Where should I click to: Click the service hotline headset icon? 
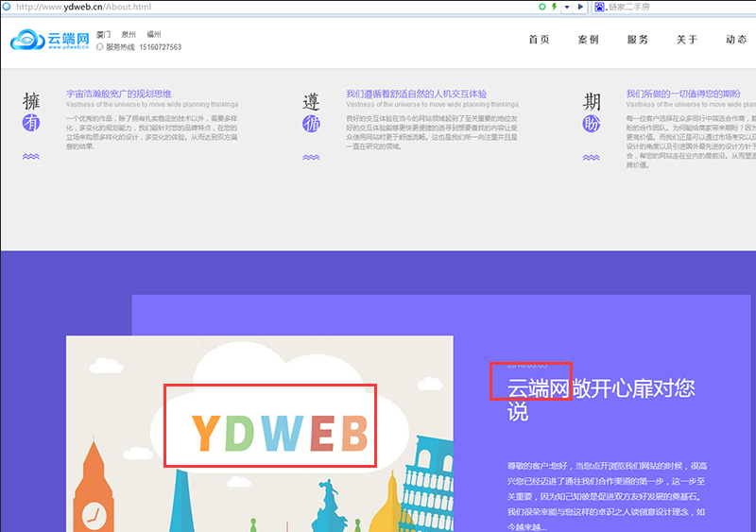[x=100, y=47]
